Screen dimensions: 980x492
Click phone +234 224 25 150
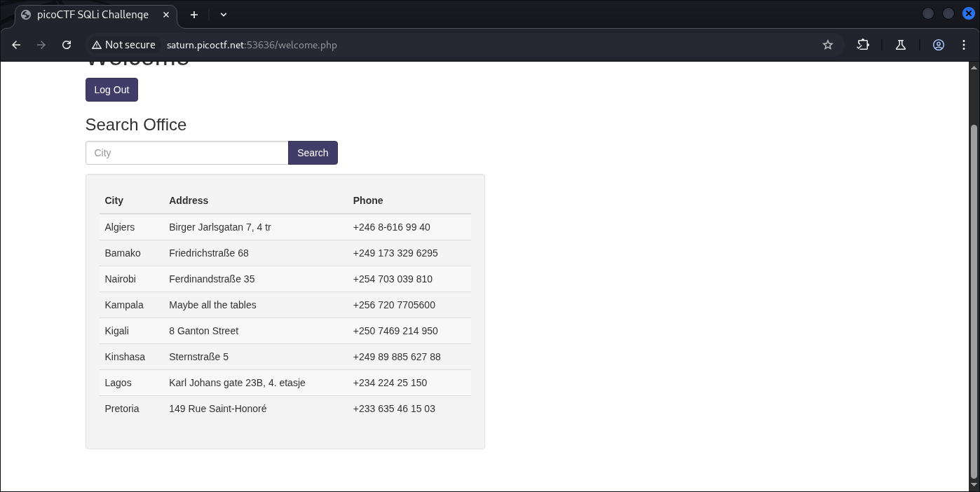[x=390, y=383]
